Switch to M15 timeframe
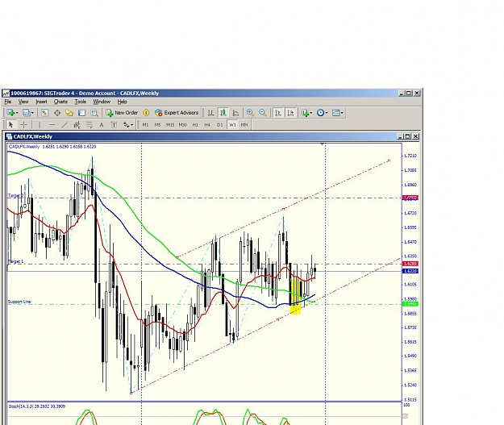504x425 pixels. tap(170, 125)
